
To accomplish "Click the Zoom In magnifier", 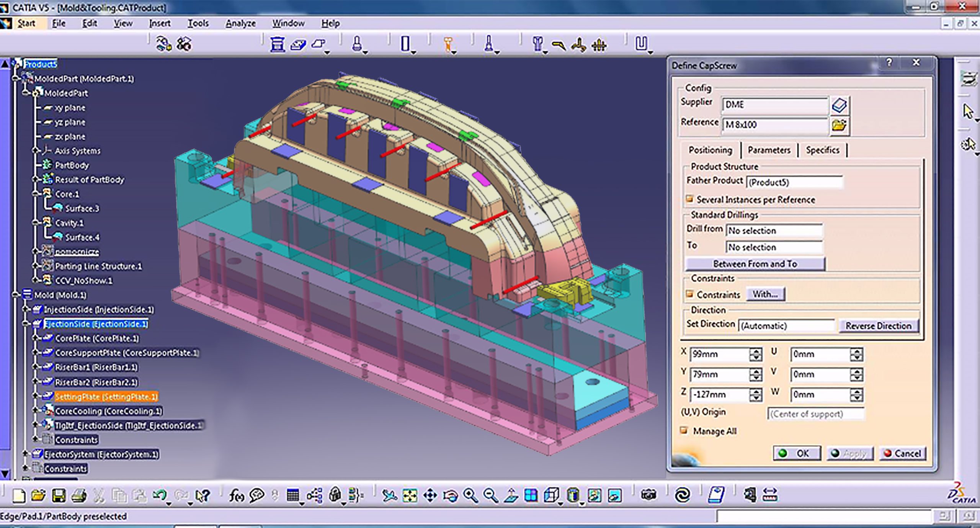I will point(470,495).
